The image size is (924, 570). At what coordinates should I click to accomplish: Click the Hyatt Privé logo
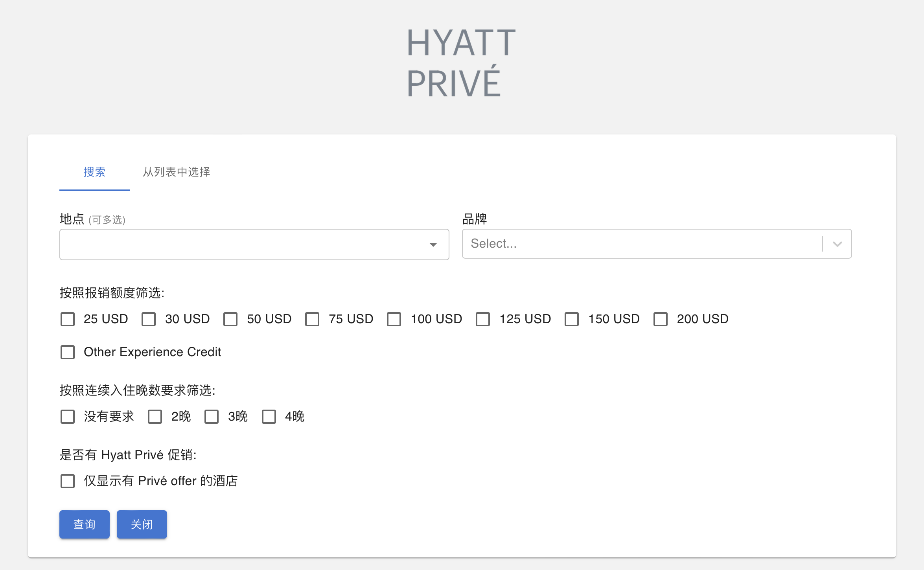461,62
